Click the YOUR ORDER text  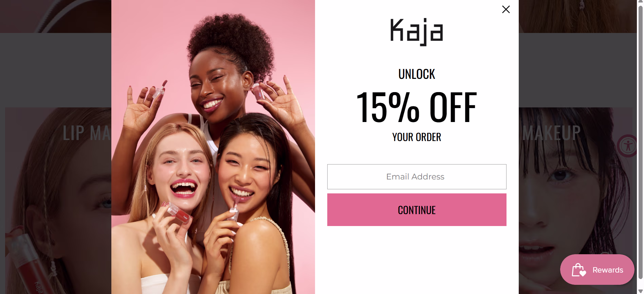click(417, 137)
